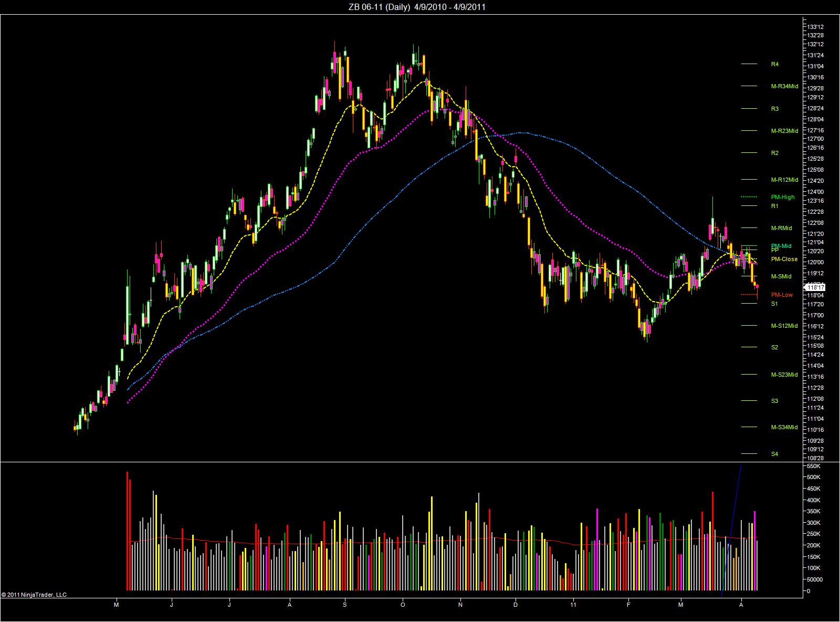Select the S4 support level label
This screenshot has height=622, width=840.
774,454
